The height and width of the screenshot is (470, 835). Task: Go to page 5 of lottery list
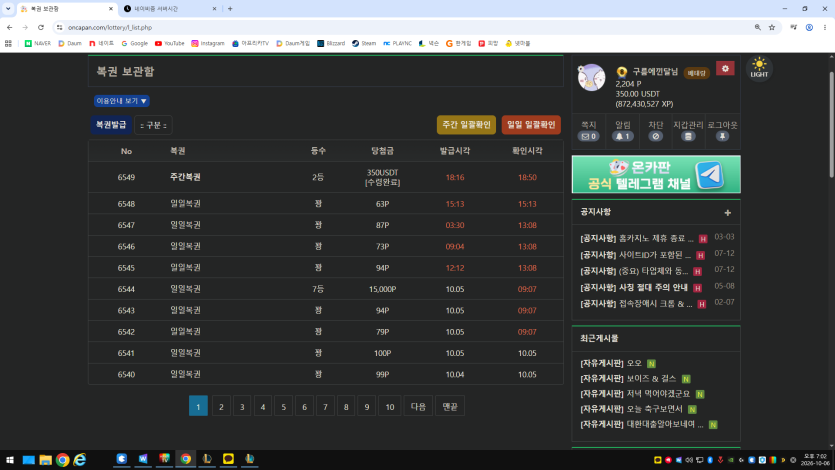[x=283, y=406]
